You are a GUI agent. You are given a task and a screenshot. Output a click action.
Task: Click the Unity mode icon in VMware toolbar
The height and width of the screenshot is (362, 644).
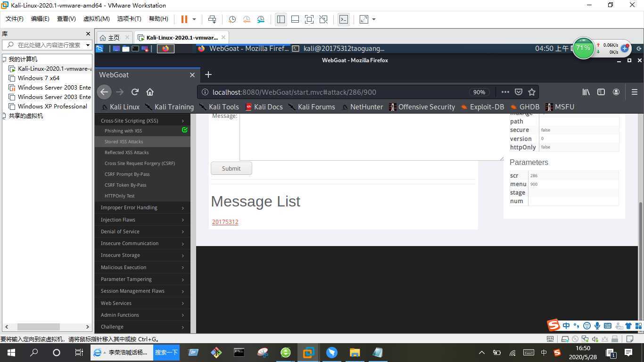click(x=323, y=19)
